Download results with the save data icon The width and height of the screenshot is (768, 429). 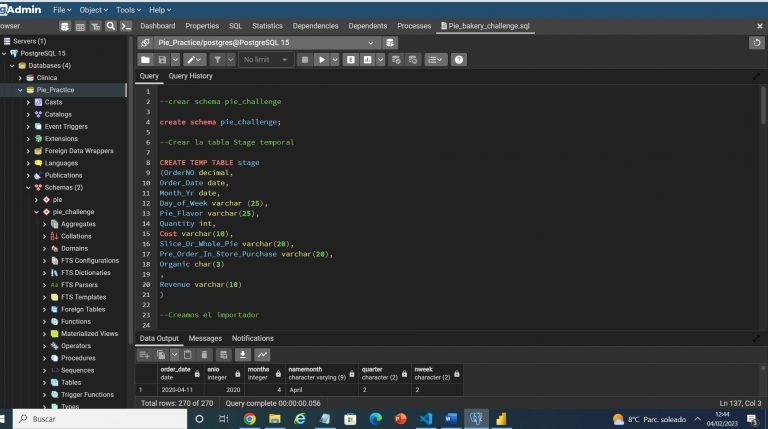point(242,355)
